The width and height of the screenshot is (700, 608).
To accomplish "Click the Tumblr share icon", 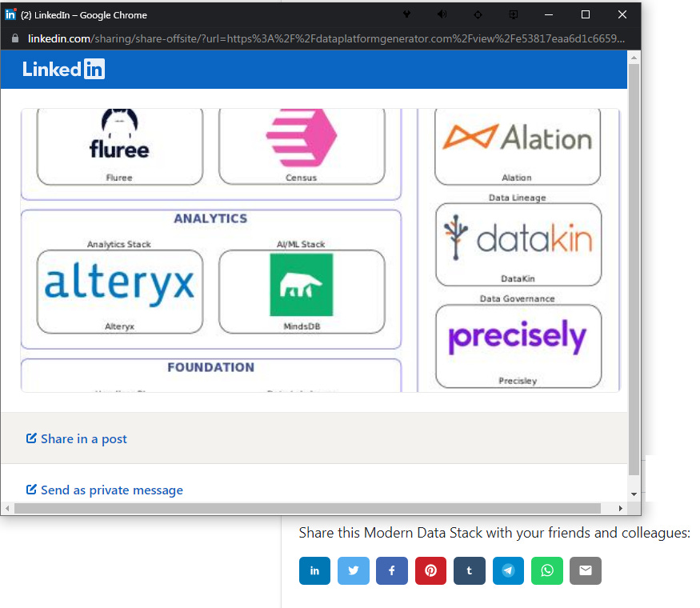I will [469, 570].
